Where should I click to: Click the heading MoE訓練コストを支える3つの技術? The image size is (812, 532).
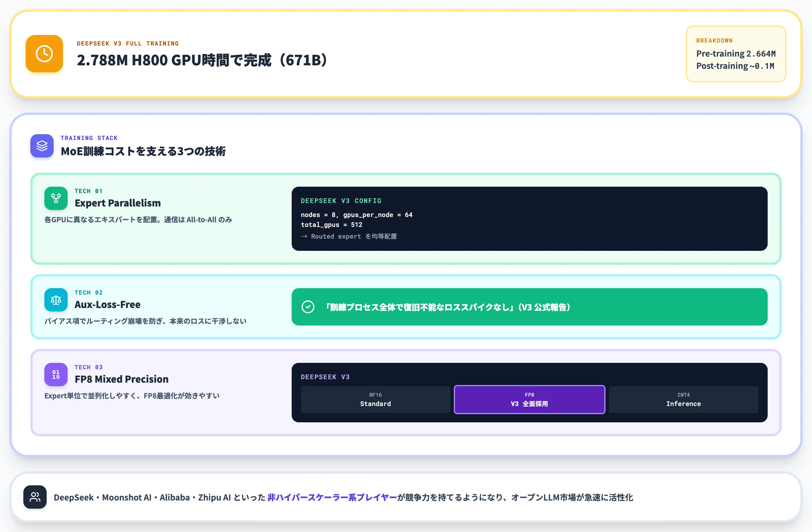click(x=143, y=151)
